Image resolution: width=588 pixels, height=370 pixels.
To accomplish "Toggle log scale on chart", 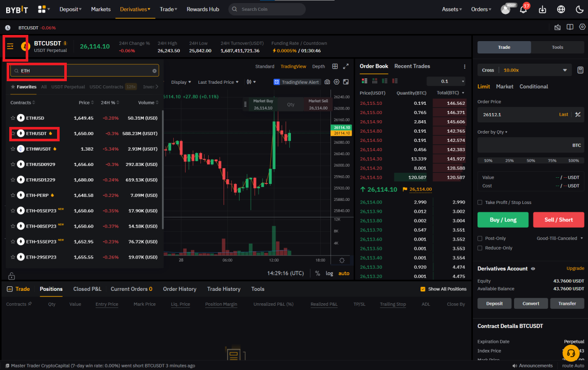I will [329, 273].
